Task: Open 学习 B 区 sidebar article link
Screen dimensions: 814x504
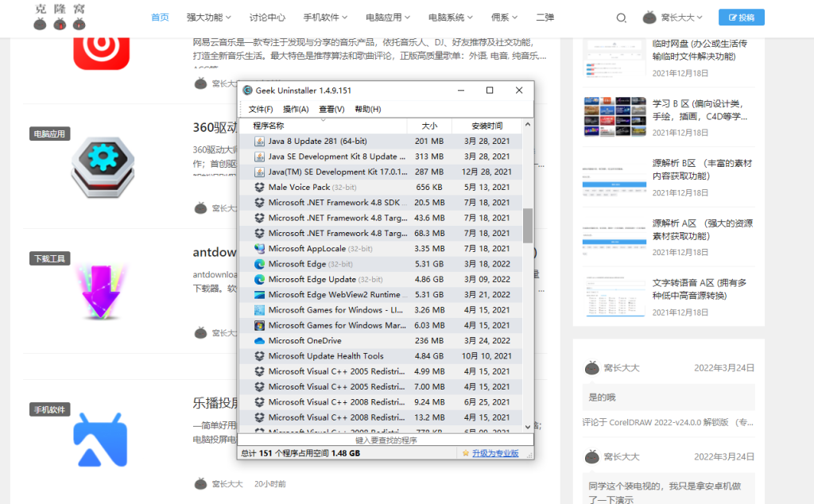Action: click(700, 110)
